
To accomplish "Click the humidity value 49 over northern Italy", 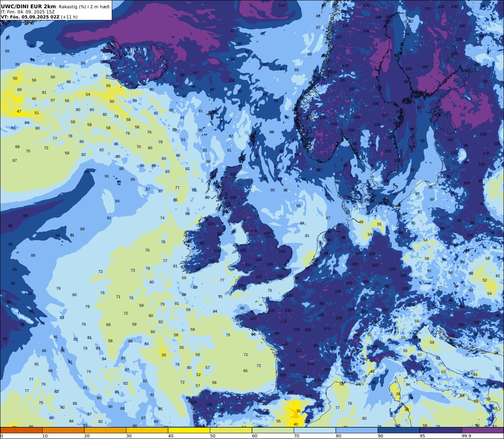I will (372, 372).
